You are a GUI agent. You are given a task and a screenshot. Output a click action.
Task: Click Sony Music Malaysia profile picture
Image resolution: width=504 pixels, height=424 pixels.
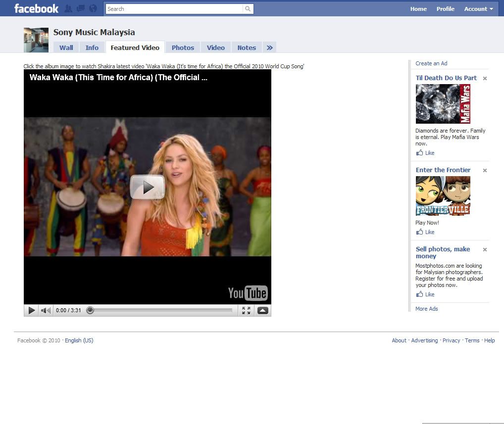(x=36, y=40)
